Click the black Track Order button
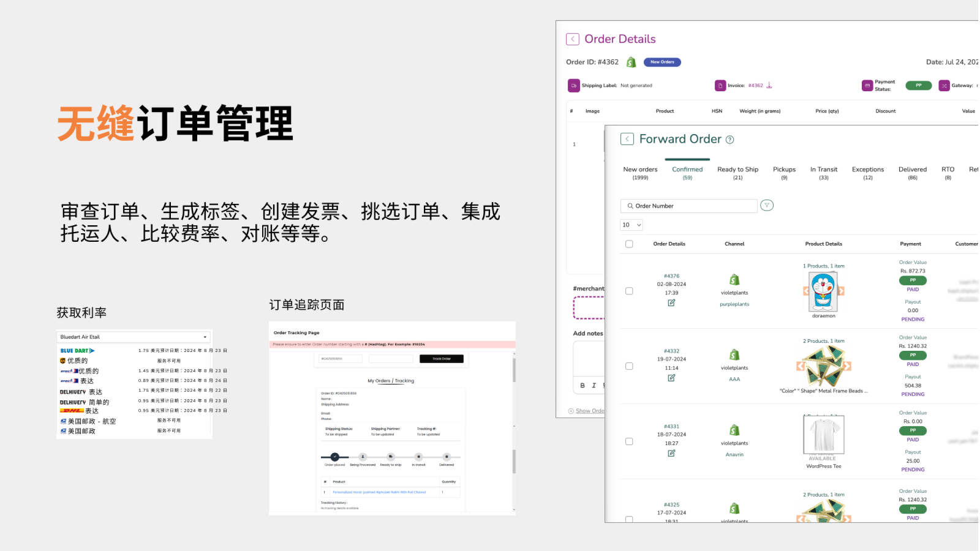The height and width of the screenshot is (551, 980). pos(442,359)
